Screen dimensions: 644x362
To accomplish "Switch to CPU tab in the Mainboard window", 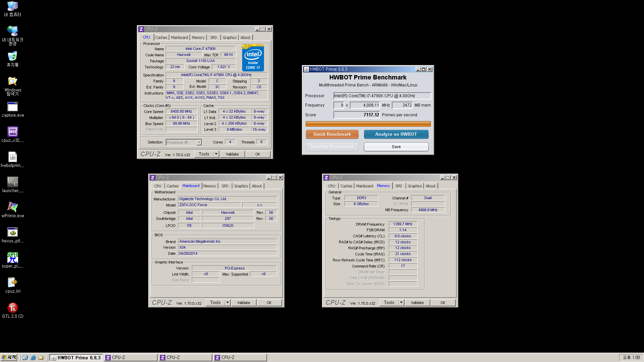I will pyautogui.click(x=158, y=186).
